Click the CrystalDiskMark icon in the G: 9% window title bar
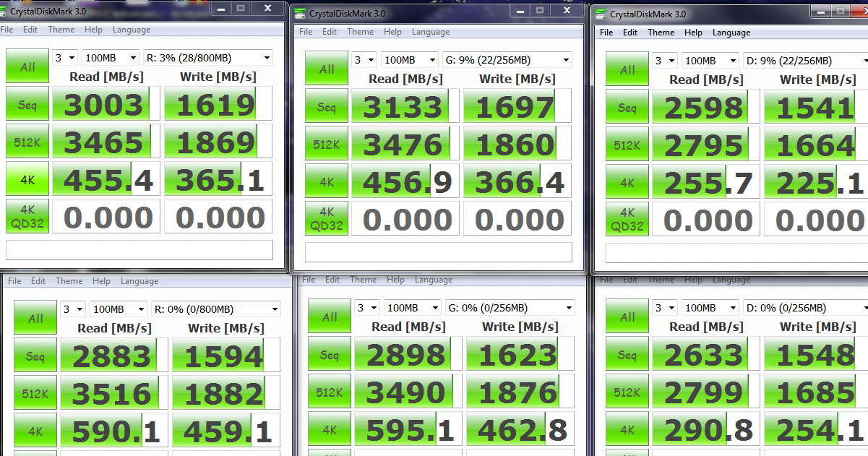The image size is (868, 456). coord(301,14)
